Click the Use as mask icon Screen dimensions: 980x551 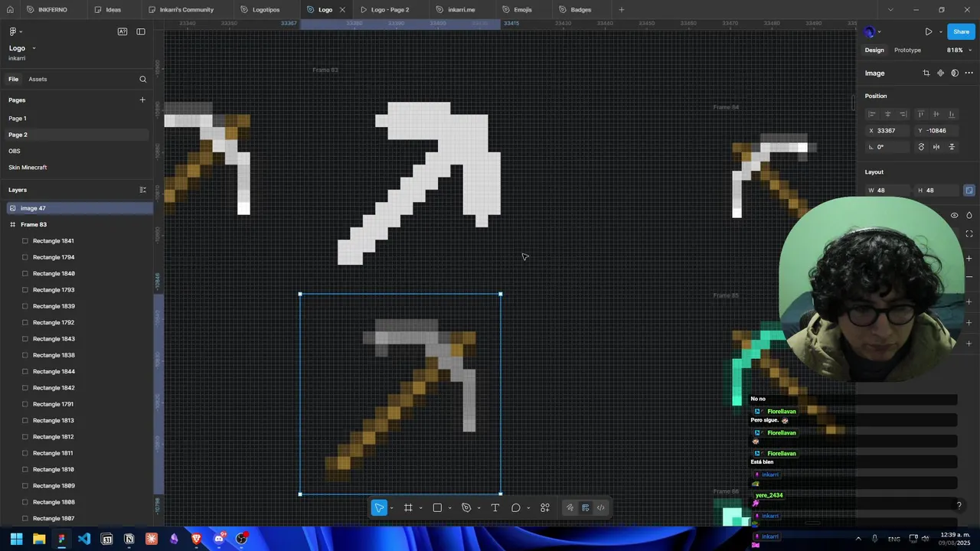click(955, 73)
